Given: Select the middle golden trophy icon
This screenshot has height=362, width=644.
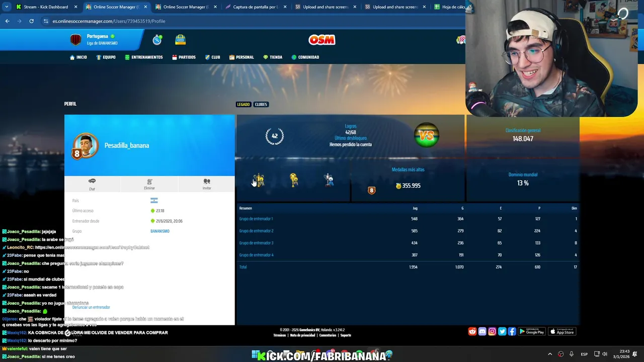Looking at the screenshot, I should point(294,179).
